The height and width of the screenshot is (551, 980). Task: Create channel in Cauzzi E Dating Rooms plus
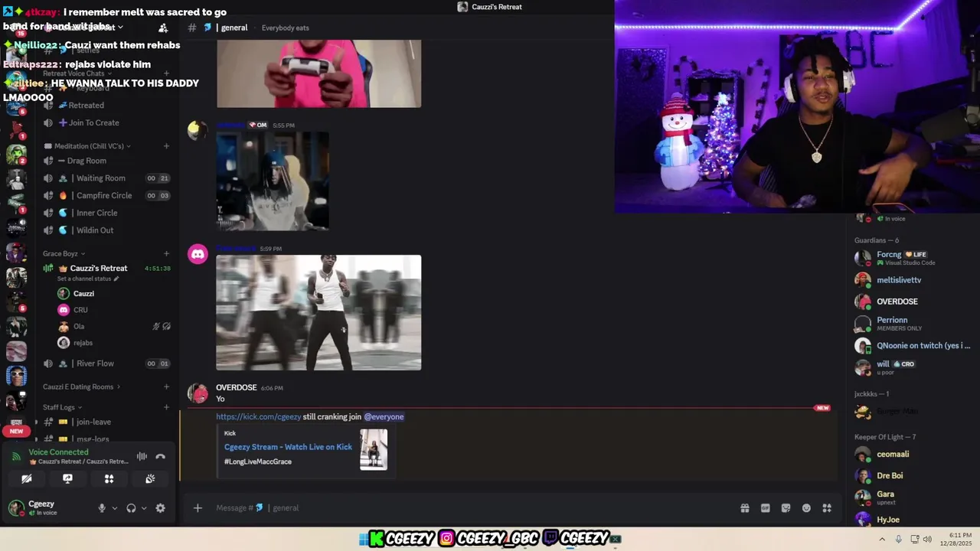tap(166, 387)
